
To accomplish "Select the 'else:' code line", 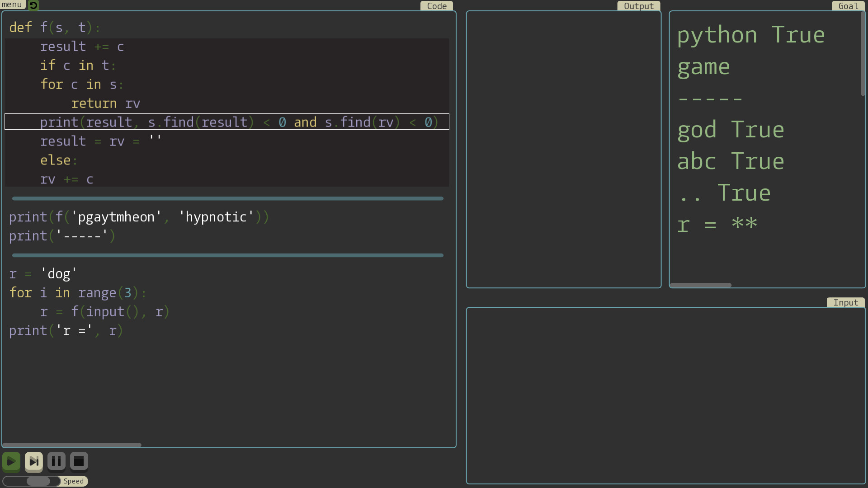I will 58,160.
